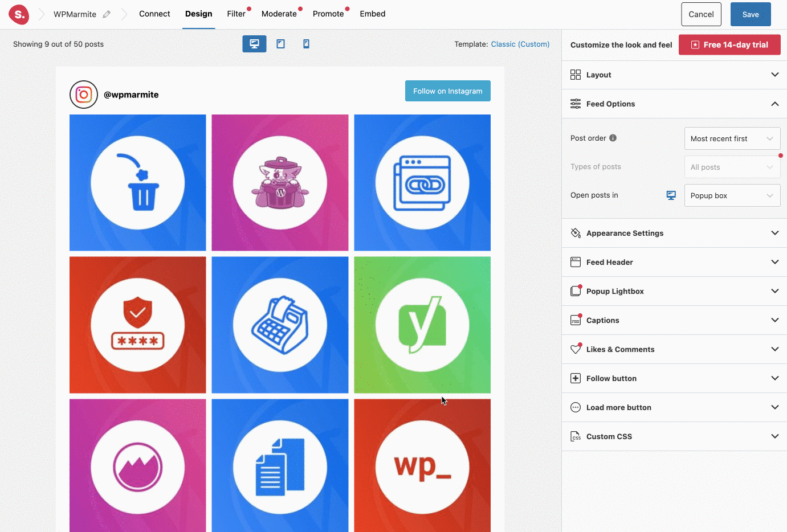Viewport: 787px width, 532px height.
Task: Save the feed changes
Action: pyautogui.click(x=751, y=14)
